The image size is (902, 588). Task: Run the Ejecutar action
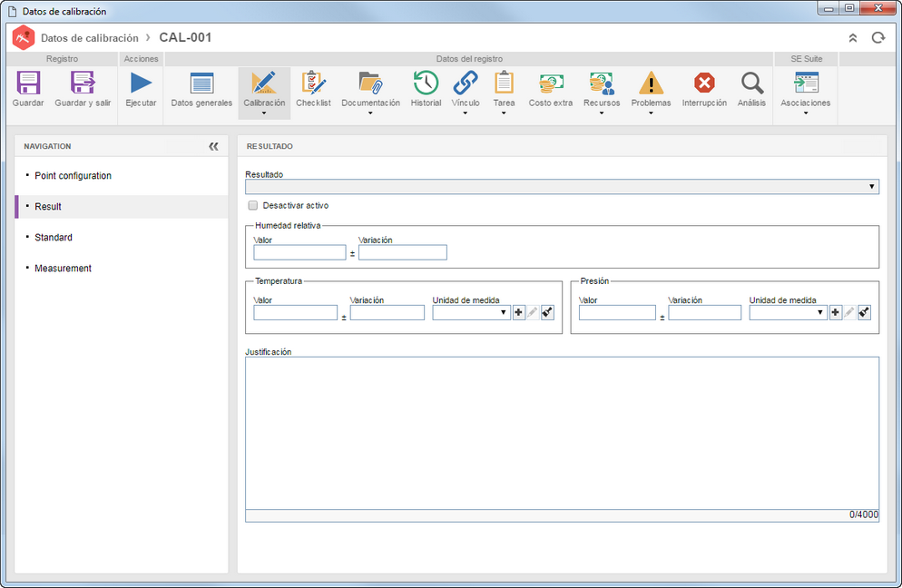pyautogui.click(x=141, y=83)
